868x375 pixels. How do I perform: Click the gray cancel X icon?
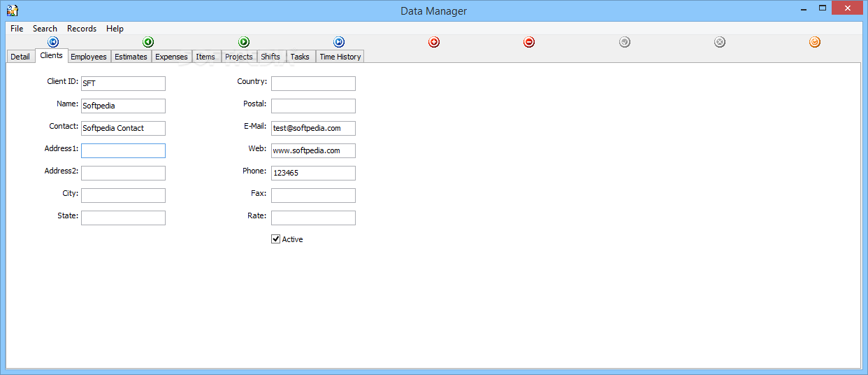tap(720, 43)
